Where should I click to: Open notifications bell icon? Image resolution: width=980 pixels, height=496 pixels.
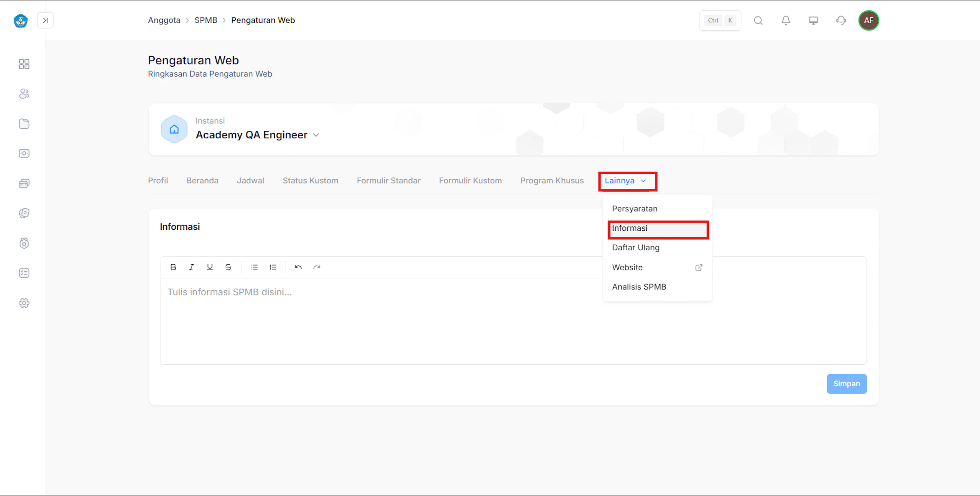pyautogui.click(x=786, y=21)
